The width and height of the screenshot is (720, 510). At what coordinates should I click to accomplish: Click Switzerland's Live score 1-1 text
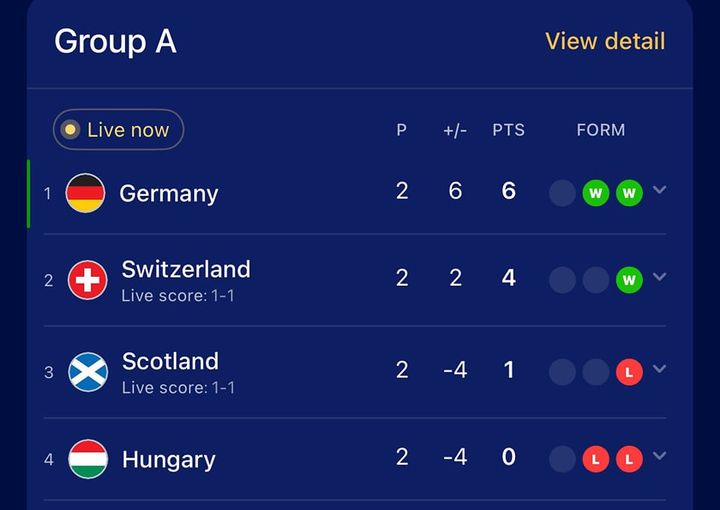point(178,296)
